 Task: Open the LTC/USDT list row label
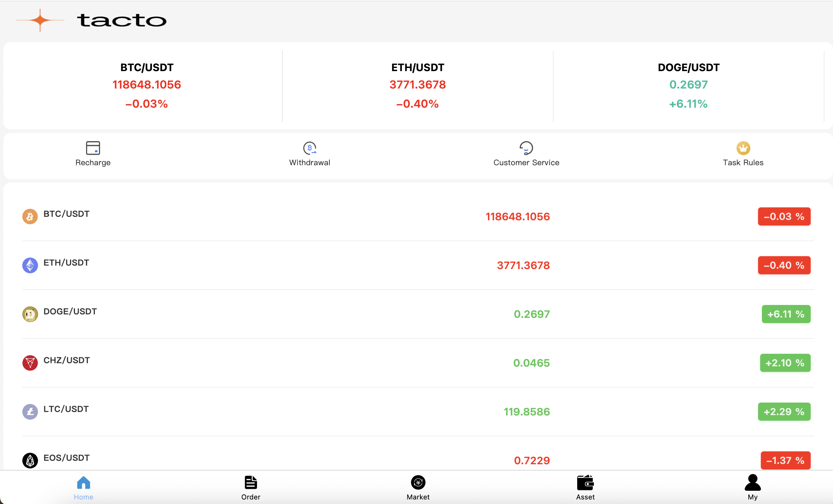(66, 409)
